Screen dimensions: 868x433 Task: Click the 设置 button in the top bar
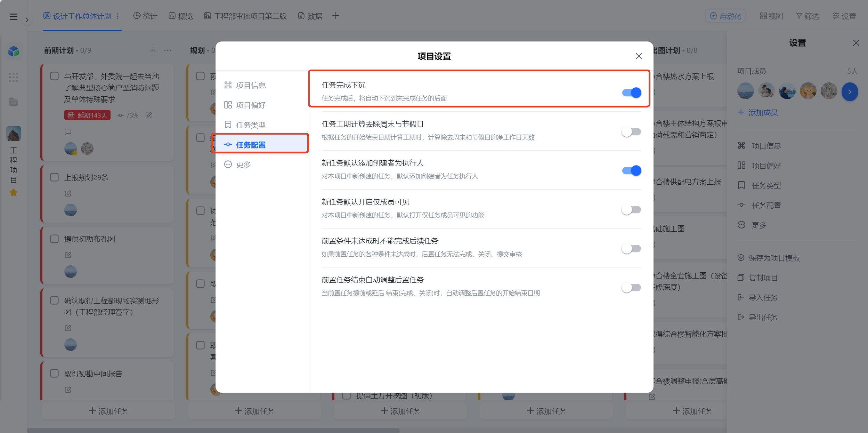tap(844, 16)
